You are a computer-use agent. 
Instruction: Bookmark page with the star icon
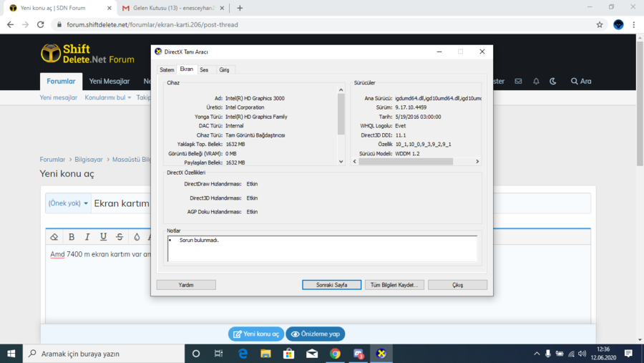pos(600,24)
